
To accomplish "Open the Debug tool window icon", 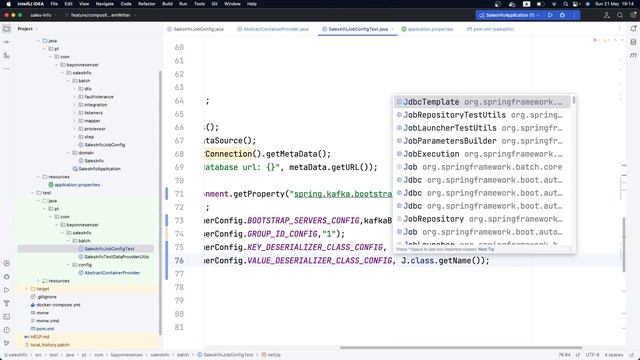I will pyautogui.click(x=7, y=277).
